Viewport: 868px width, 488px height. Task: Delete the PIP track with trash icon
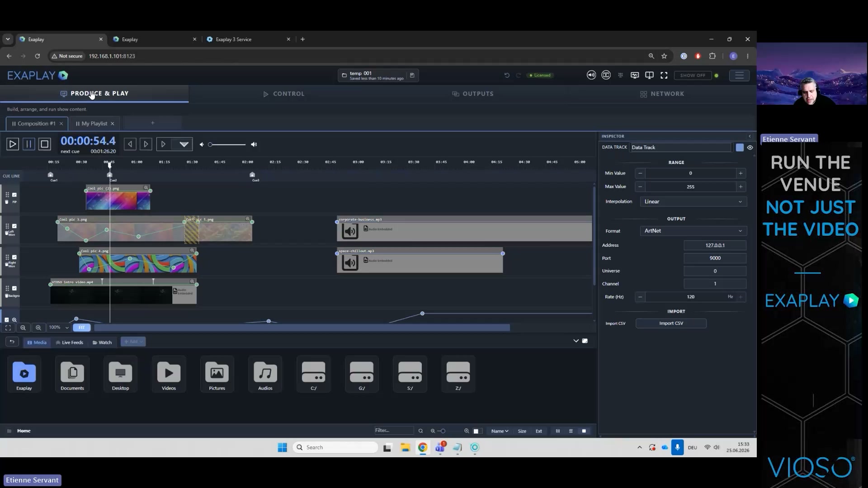point(7,202)
